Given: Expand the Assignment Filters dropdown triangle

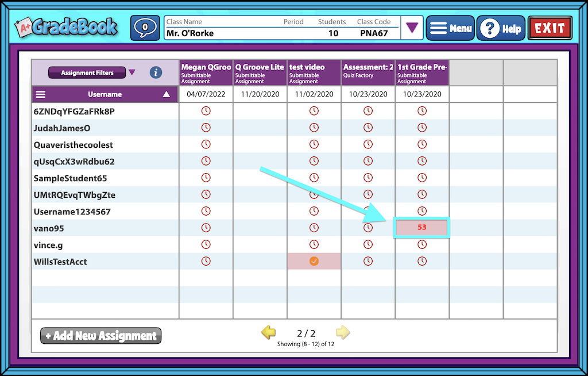Looking at the screenshot, I should (x=132, y=72).
